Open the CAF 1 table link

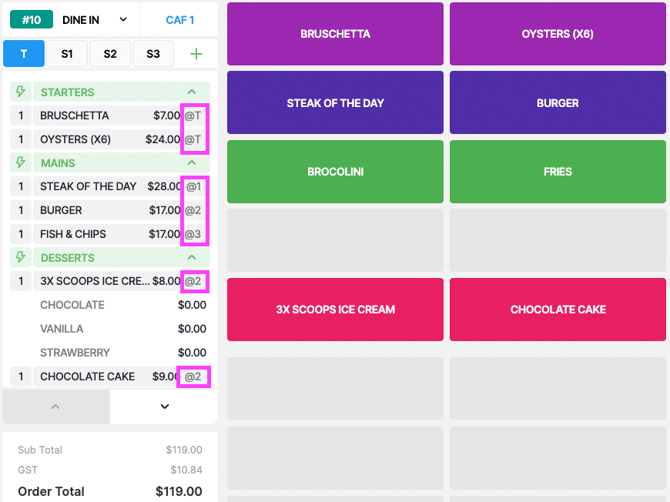pyautogui.click(x=179, y=20)
